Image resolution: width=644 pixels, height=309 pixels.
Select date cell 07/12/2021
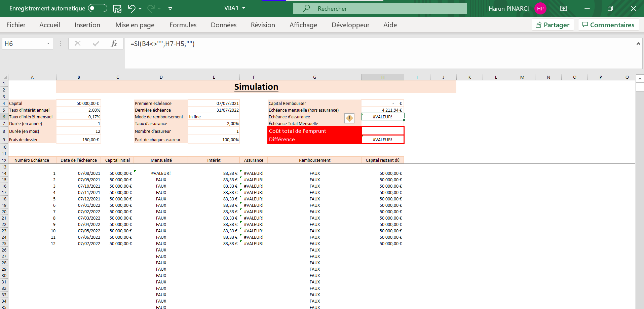pos(79,199)
